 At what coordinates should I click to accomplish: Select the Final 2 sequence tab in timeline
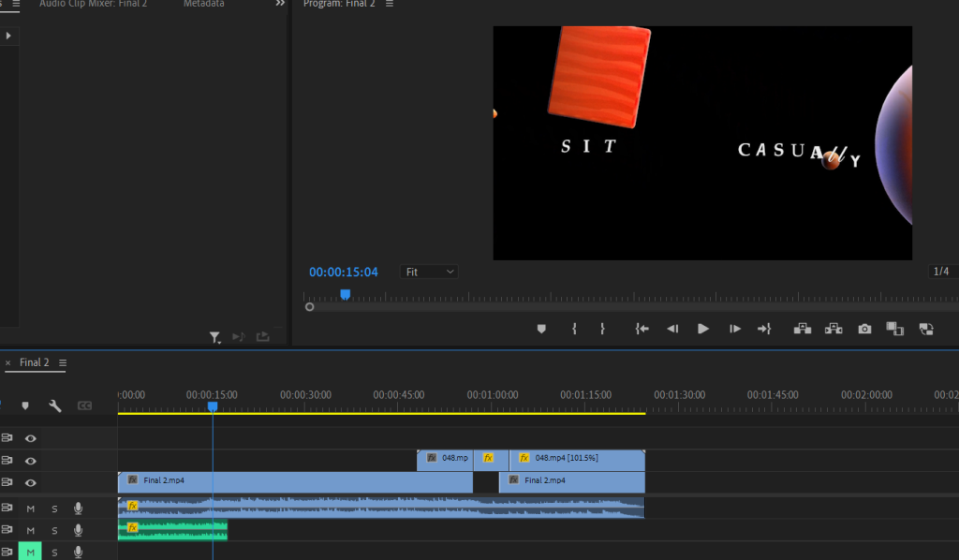click(35, 362)
